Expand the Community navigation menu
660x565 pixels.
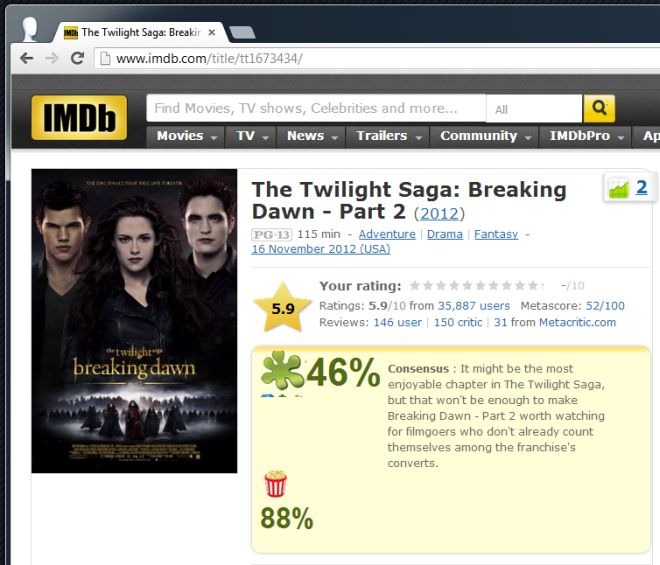coord(484,136)
